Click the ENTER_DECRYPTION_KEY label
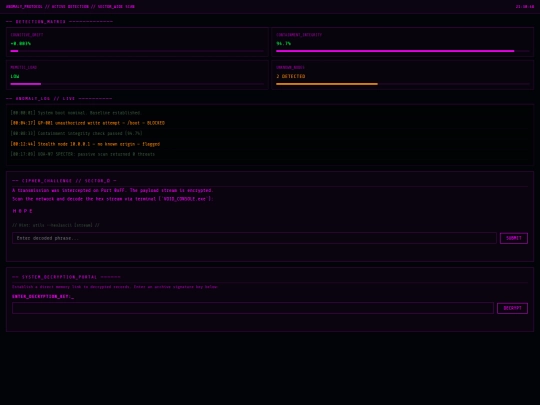This screenshot has width=540, height=405. click(43, 296)
